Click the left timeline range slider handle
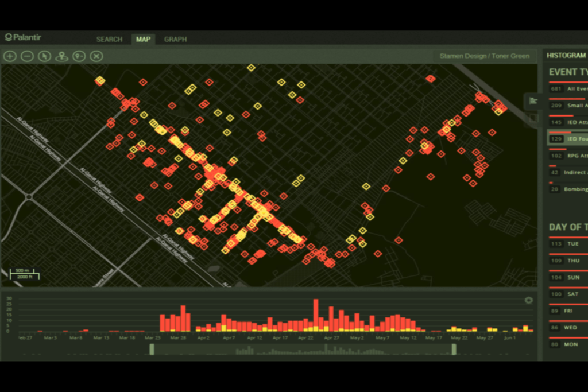Image resolution: width=588 pixels, height=392 pixels. pos(152,349)
